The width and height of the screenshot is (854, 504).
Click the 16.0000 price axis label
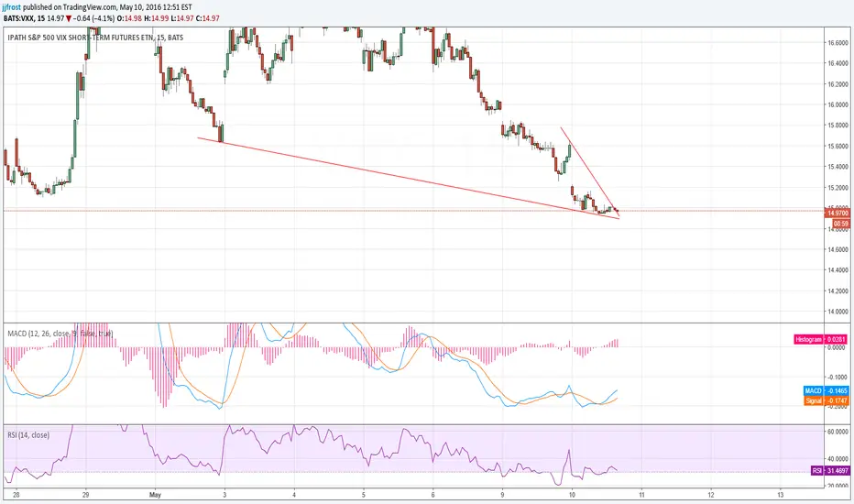tap(838, 104)
